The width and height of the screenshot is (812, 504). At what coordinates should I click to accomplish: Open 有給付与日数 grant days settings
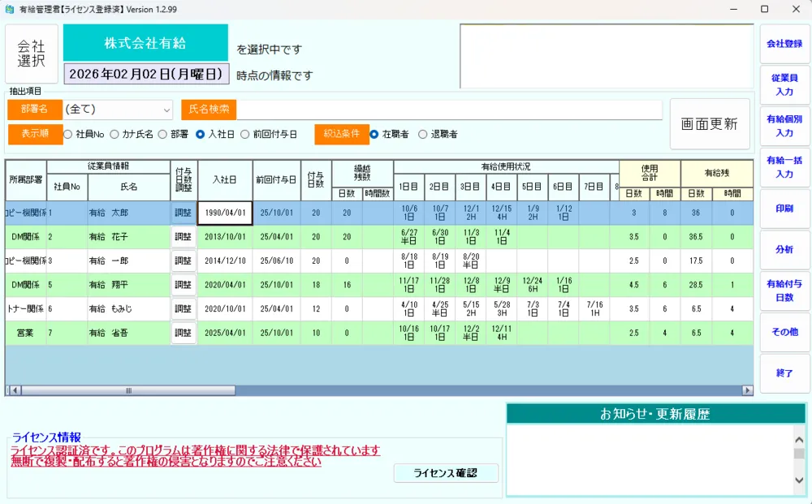[784, 292]
